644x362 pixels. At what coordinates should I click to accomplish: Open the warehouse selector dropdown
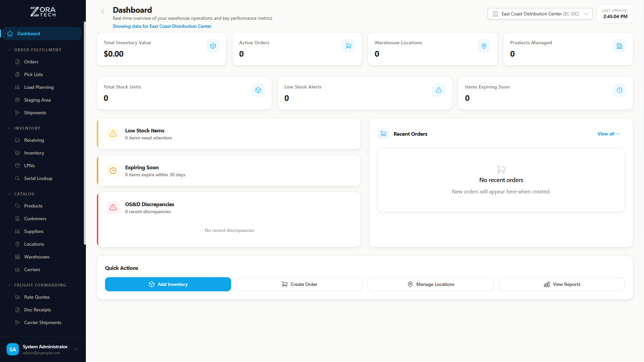(540, 14)
